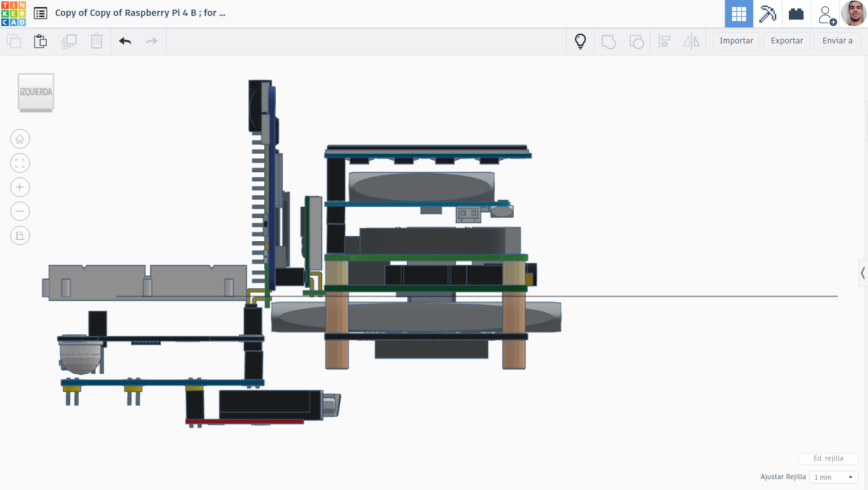Click the Copy icon in toolbar
The width and height of the screenshot is (868, 490).
[13, 41]
